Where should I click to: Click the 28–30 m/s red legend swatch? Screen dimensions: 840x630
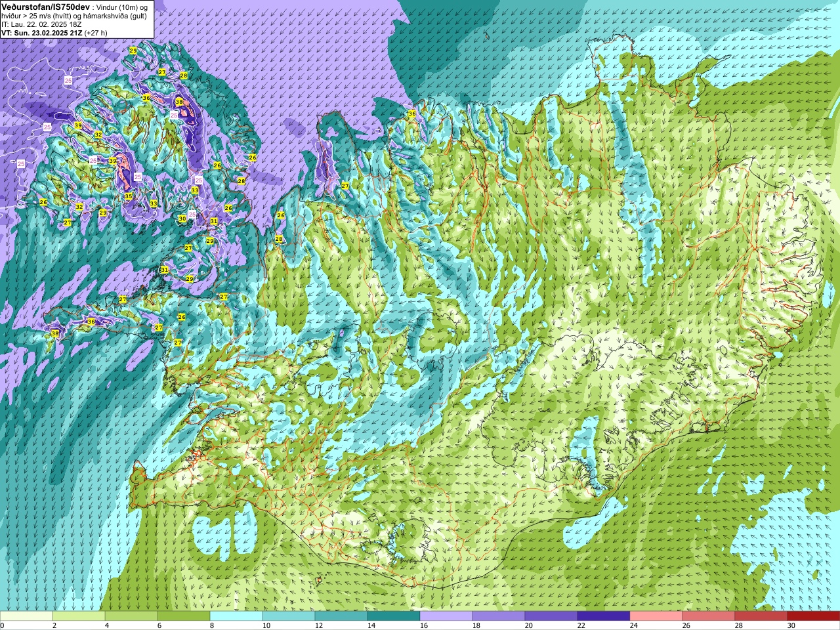pyautogui.click(x=761, y=616)
